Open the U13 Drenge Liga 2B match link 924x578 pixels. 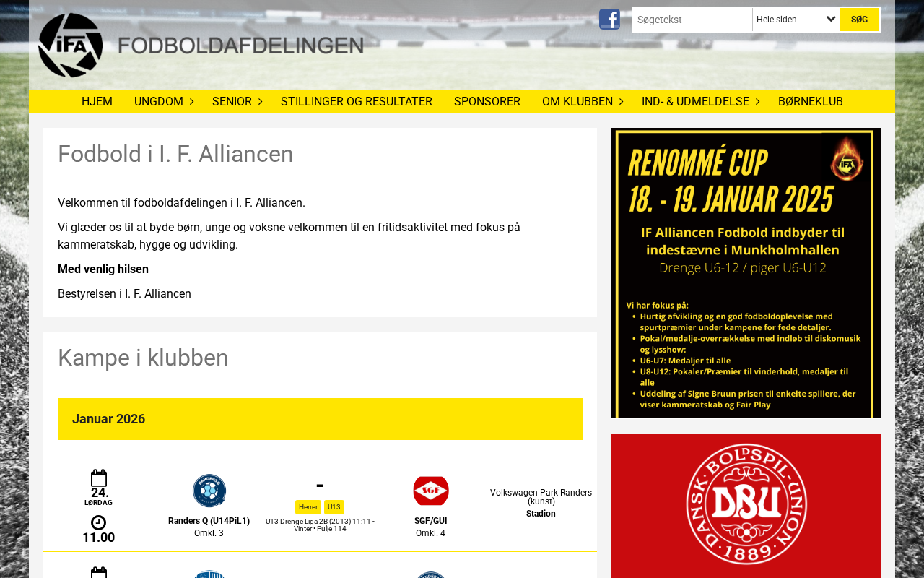pos(320,525)
